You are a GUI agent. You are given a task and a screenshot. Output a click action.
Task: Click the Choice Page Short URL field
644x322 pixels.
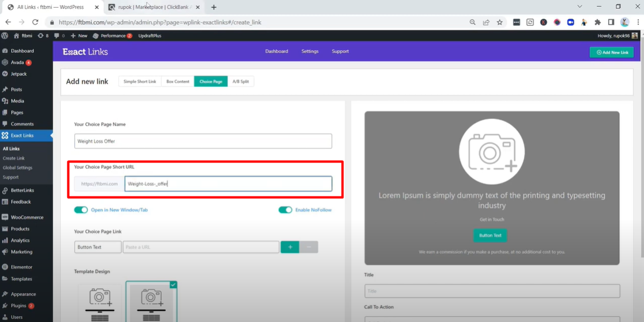tap(228, 184)
